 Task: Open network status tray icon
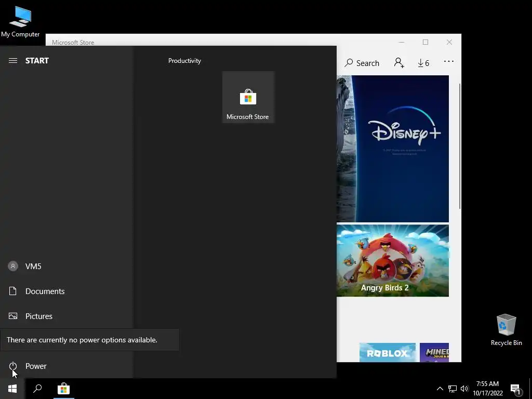[x=453, y=389]
